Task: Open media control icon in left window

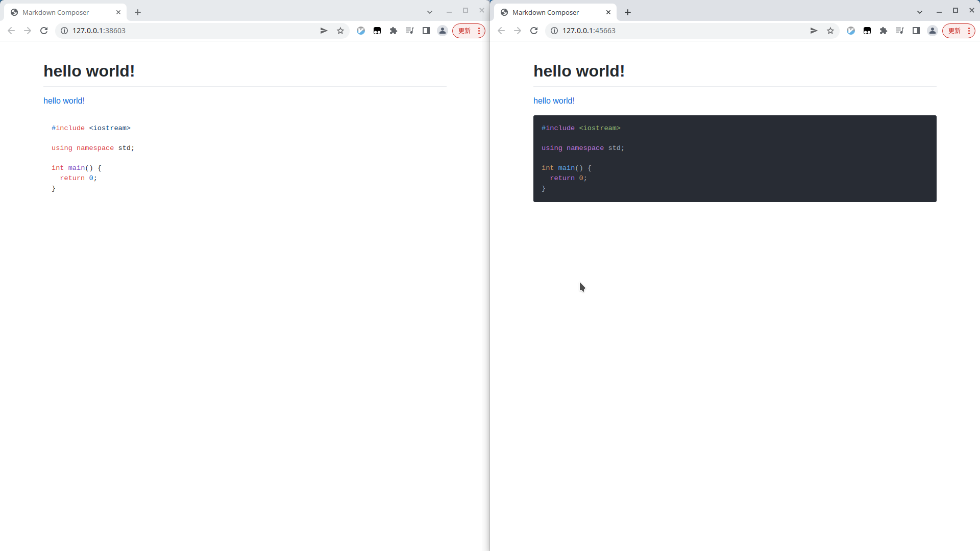Action: (409, 31)
